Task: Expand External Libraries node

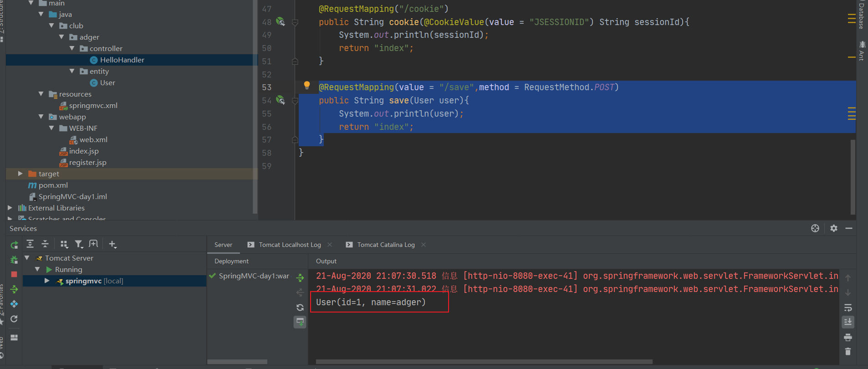Action: click(x=10, y=208)
